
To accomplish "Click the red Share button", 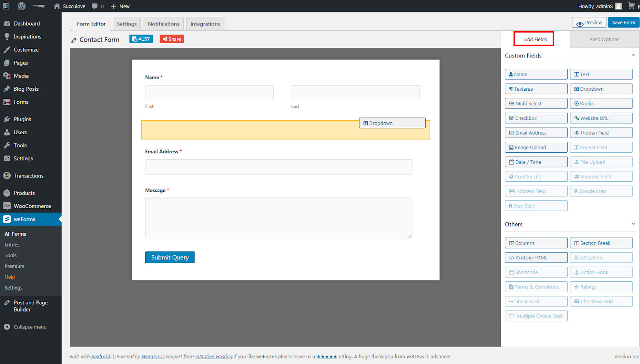I will (172, 39).
